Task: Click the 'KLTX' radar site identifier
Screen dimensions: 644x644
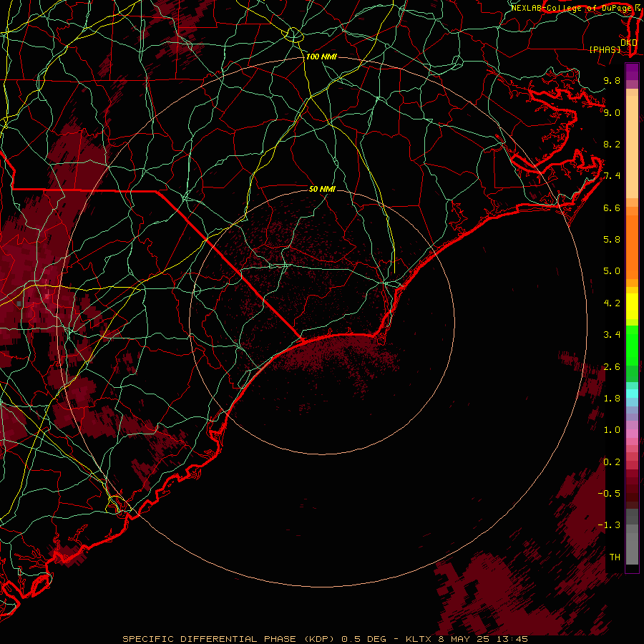Action: (419, 639)
